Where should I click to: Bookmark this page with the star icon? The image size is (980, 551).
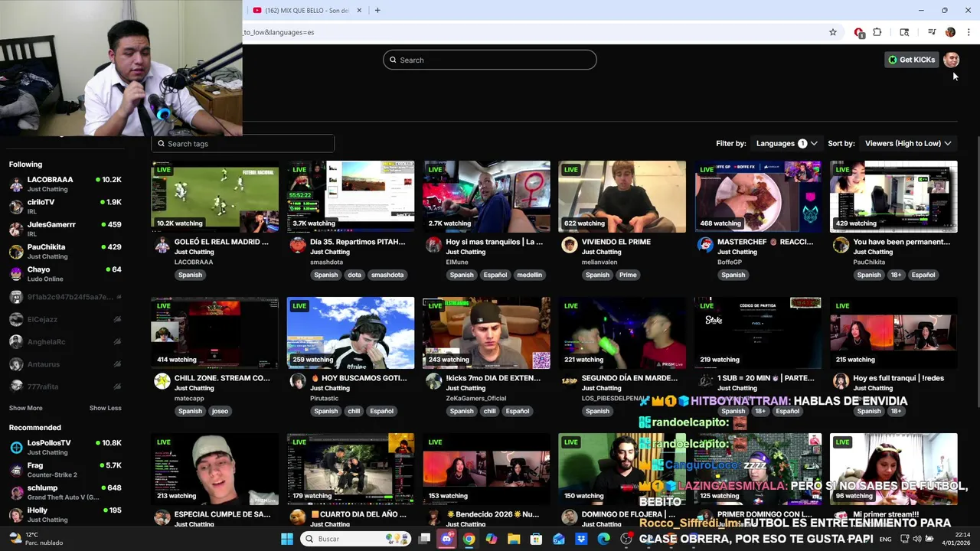(x=833, y=32)
